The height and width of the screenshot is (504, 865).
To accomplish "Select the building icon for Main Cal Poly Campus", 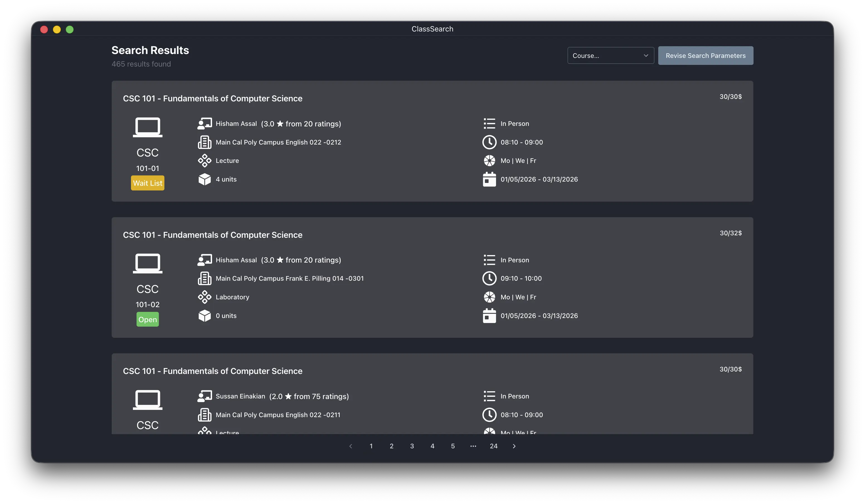I will click(x=205, y=142).
